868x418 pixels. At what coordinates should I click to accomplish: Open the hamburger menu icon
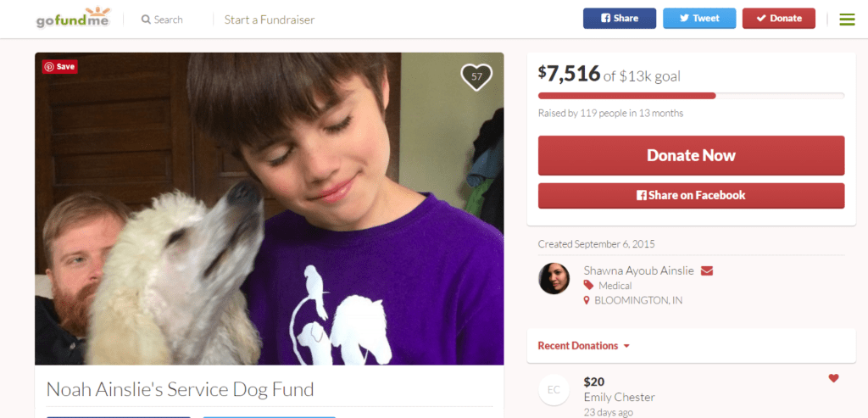coord(847,19)
